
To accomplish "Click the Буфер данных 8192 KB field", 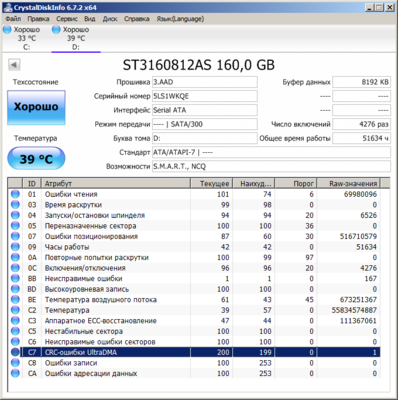I will pos(361,82).
